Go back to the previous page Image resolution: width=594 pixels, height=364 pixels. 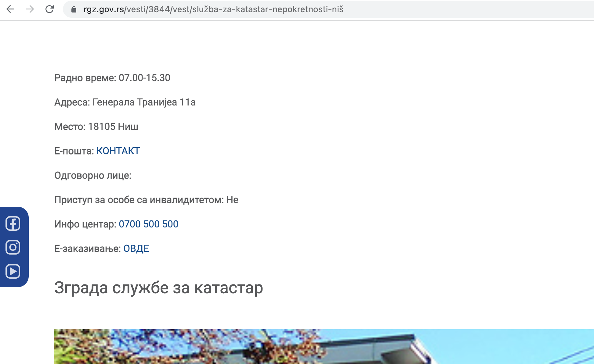tap(11, 9)
